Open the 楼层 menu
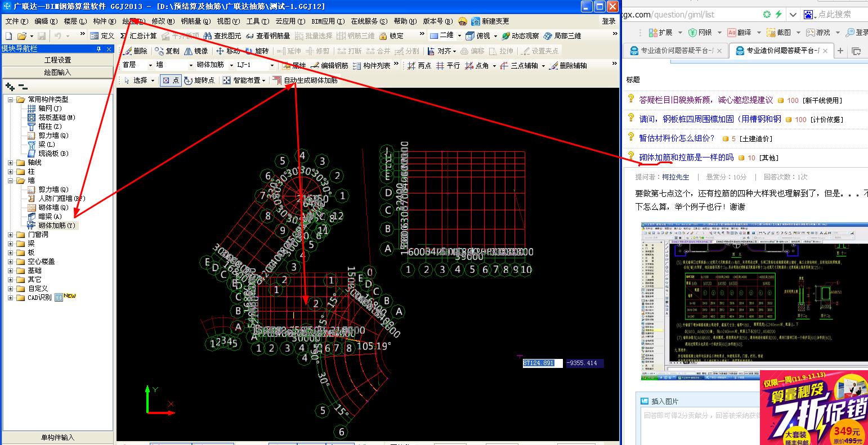868x445 pixels. (75, 21)
